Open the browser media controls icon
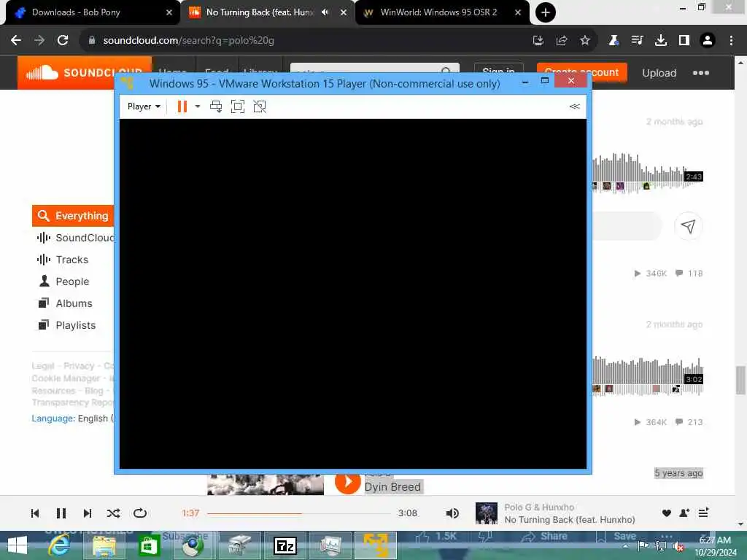This screenshot has width=747, height=560. 638,41
